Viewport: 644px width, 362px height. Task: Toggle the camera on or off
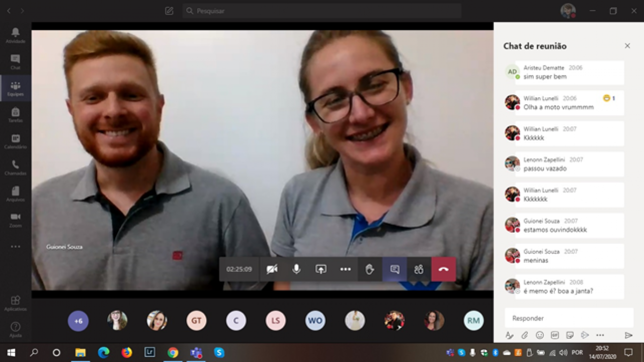(272, 269)
